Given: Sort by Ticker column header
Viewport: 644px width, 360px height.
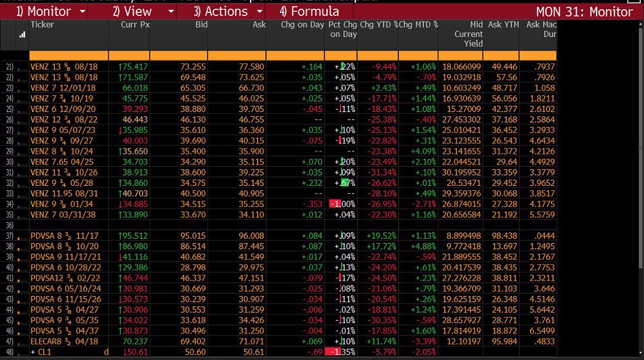Looking at the screenshot, I should coord(42,25).
